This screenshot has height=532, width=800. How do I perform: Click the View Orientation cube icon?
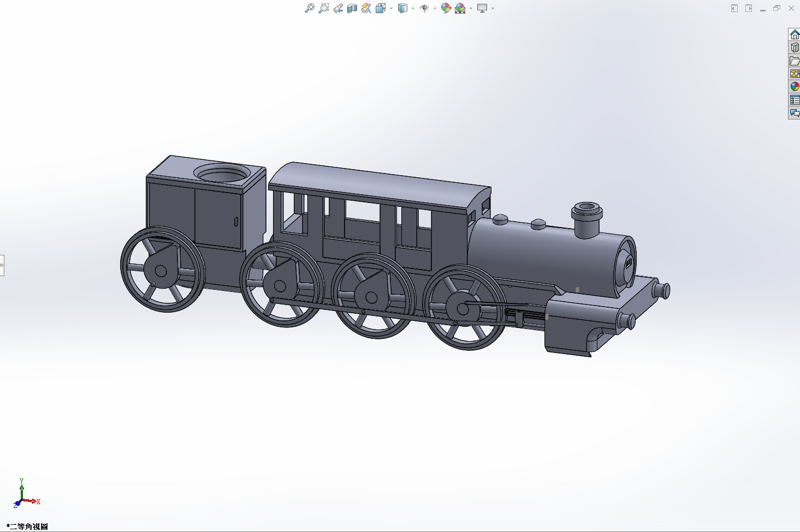[381, 8]
